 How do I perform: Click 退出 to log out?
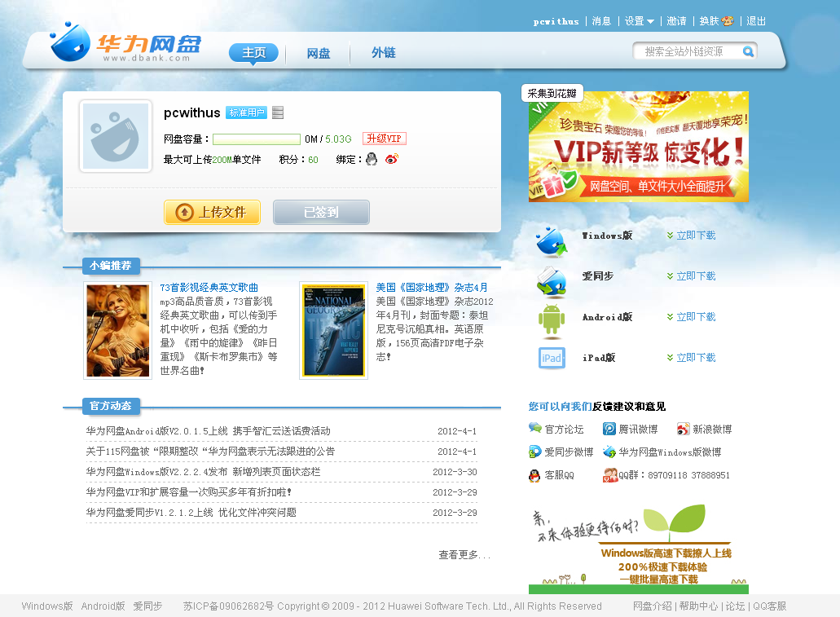tap(756, 21)
